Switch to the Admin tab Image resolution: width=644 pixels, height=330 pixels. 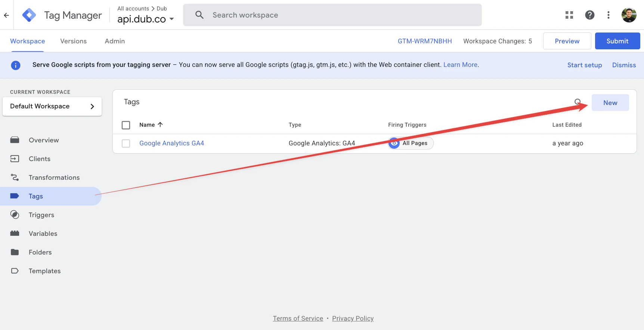point(115,41)
